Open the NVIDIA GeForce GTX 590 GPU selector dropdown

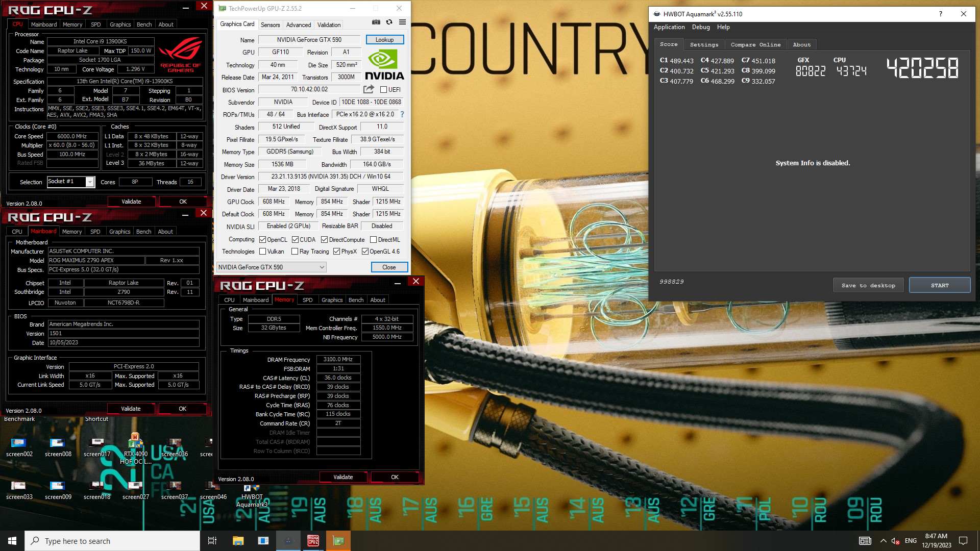coord(271,267)
